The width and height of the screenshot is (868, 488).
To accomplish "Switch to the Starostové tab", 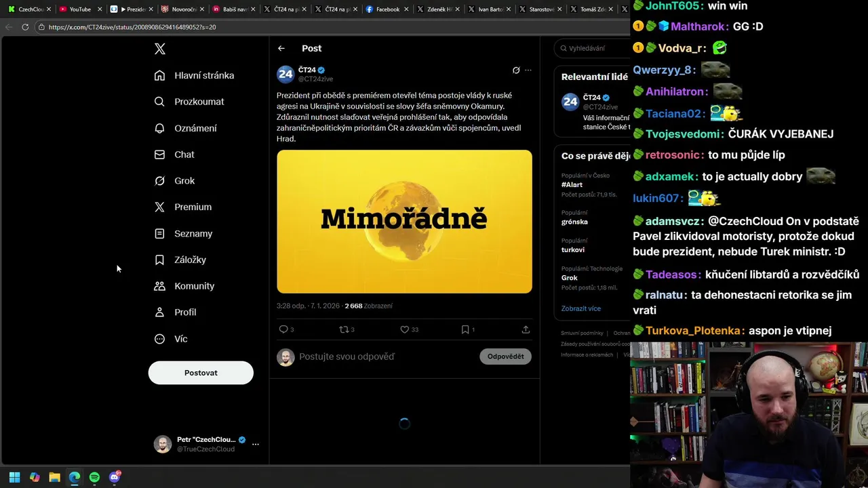I will 541,9.
